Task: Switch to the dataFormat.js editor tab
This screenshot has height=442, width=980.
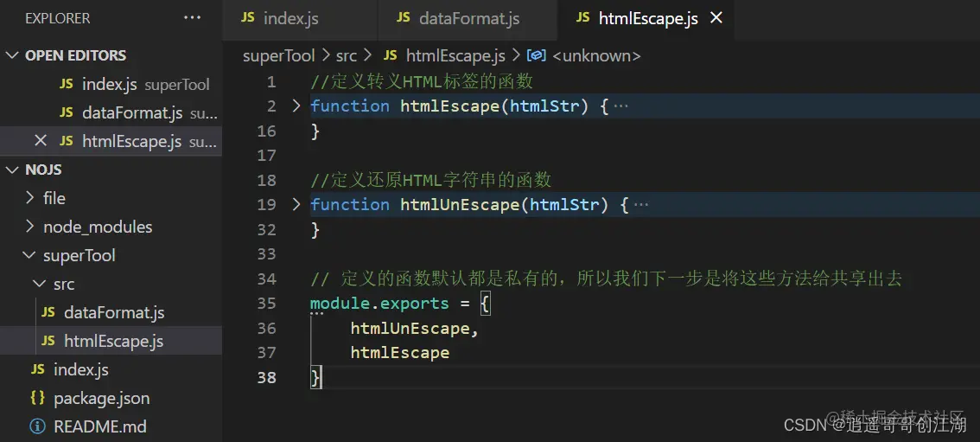Action: (x=468, y=19)
